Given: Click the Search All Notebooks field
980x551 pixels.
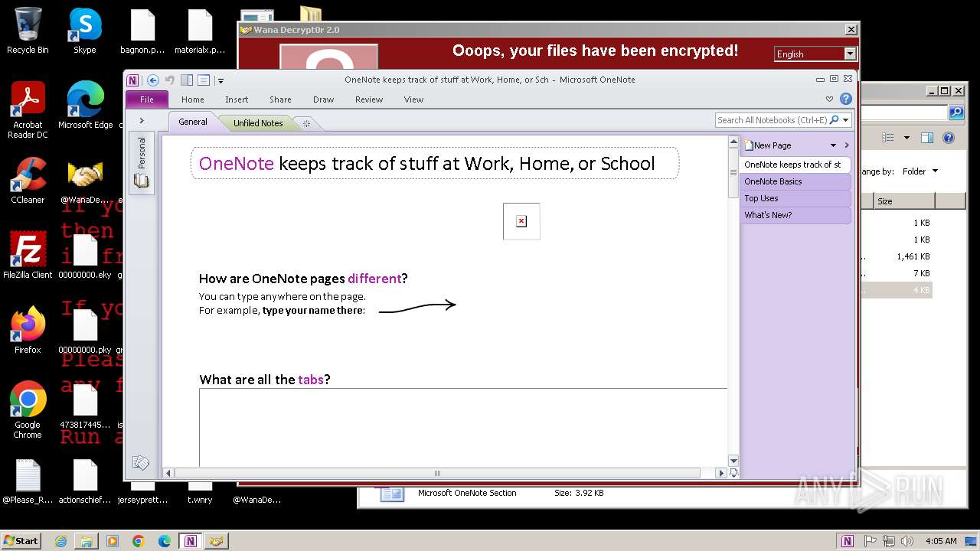Looking at the screenshot, I should coord(772,120).
